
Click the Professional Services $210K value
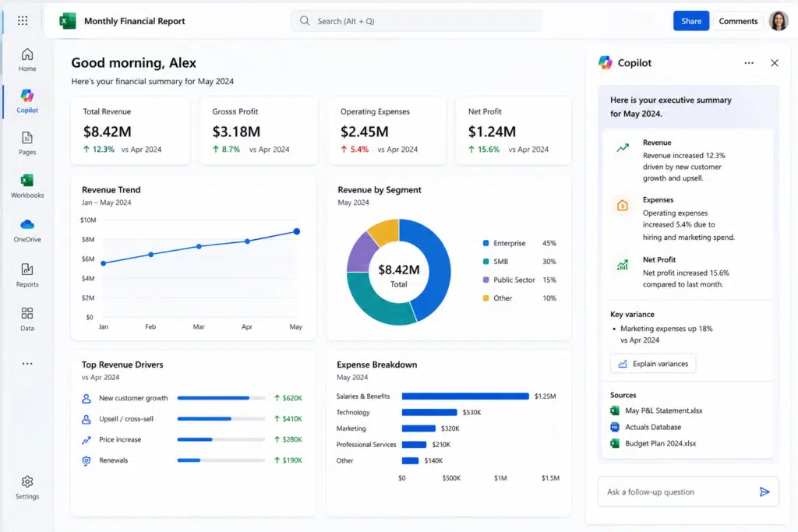[441, 445]
